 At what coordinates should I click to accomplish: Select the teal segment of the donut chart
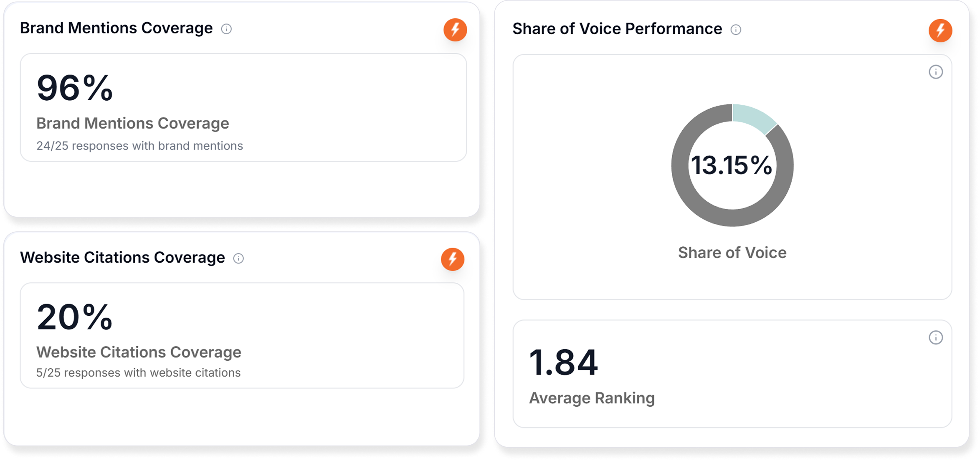coord(753,117)
